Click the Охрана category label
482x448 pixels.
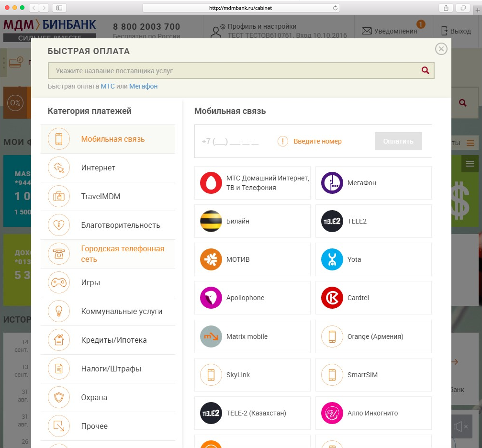94,398
